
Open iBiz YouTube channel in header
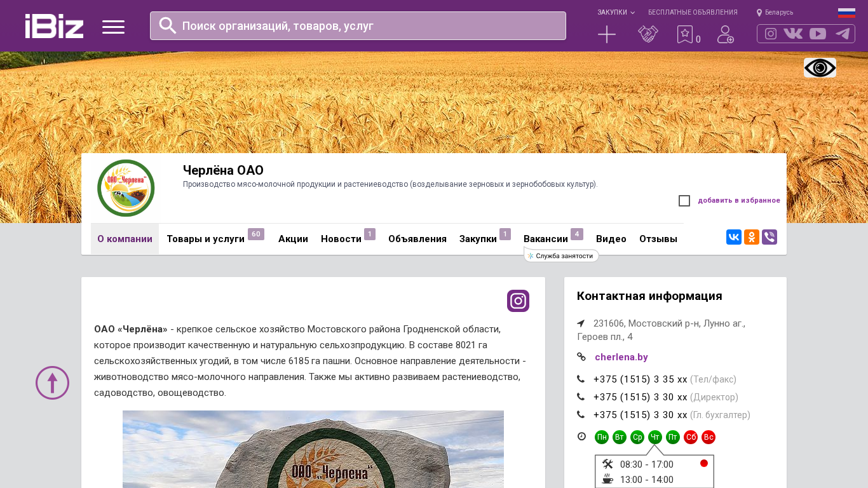[x=818, y=34]
